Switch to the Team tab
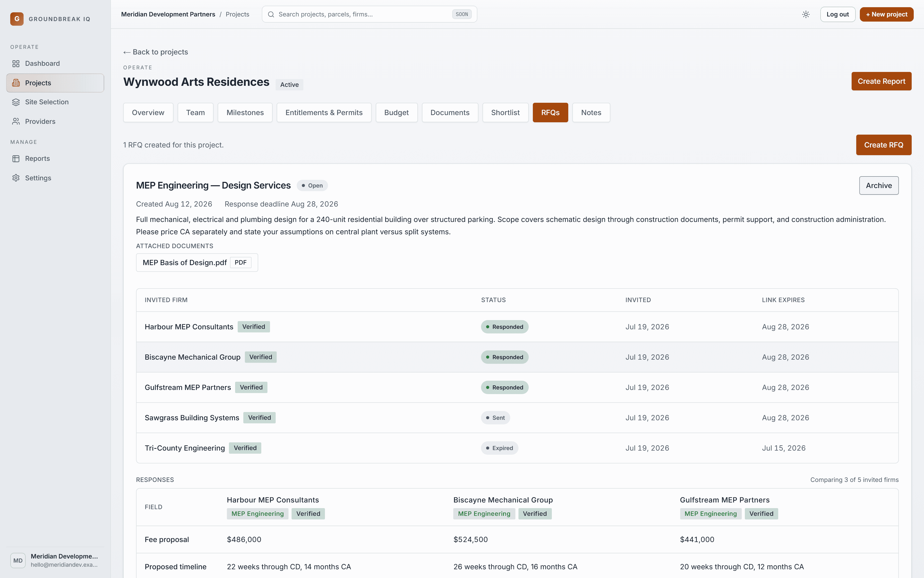The height and width of the screenshot is (578, 924). (196, 113)
